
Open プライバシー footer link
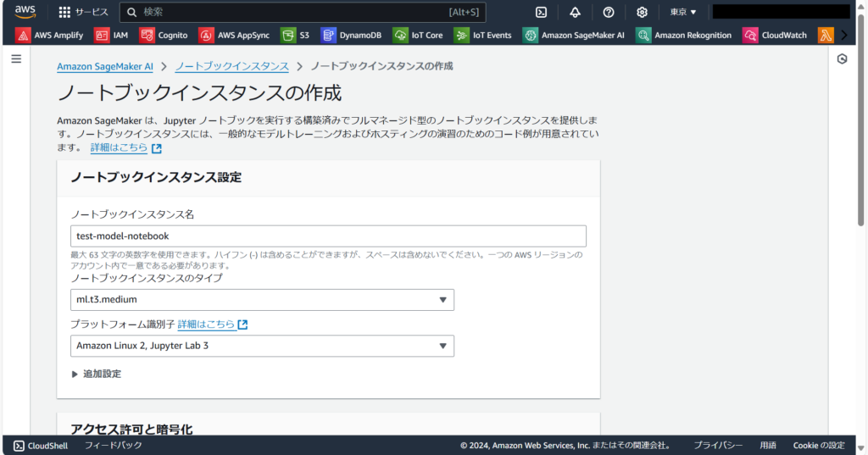pos(718,446)
